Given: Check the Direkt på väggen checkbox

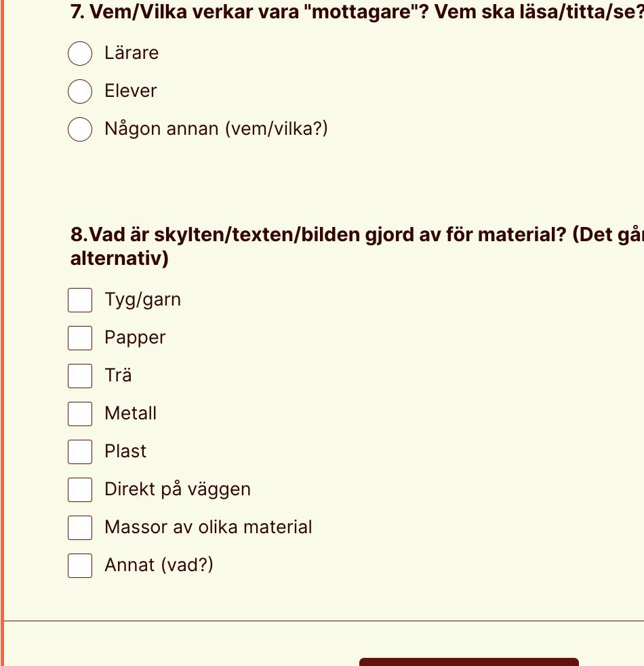Looking at the screenshot, I should click(80, 490).
